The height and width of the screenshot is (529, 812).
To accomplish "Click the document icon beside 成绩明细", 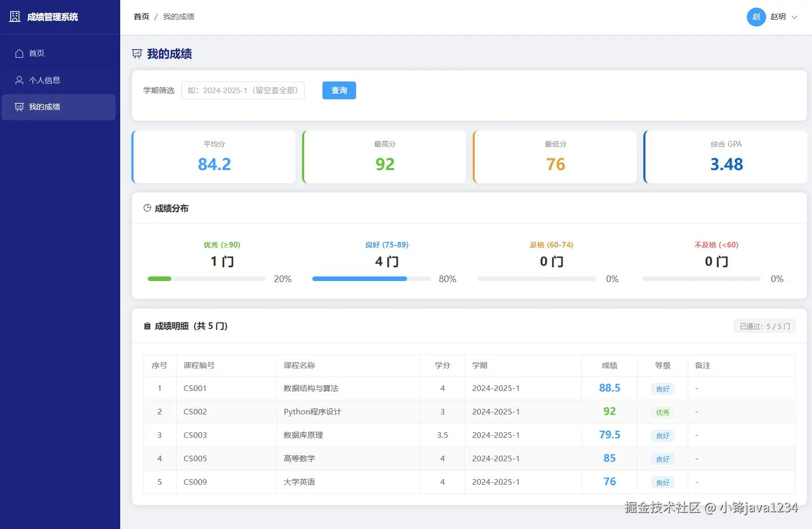I will coord(147,326).
